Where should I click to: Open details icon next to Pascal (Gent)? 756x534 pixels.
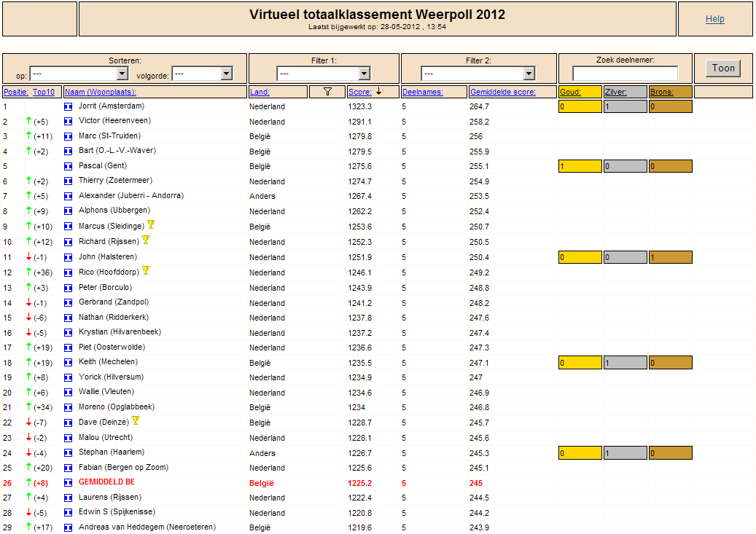point(68,166)
